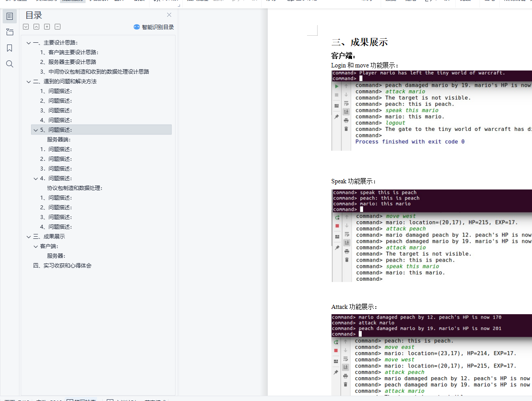Click the expand-all down-arrow outline button
This screenshot has width=532, height=401.
(x=26, y=27)
